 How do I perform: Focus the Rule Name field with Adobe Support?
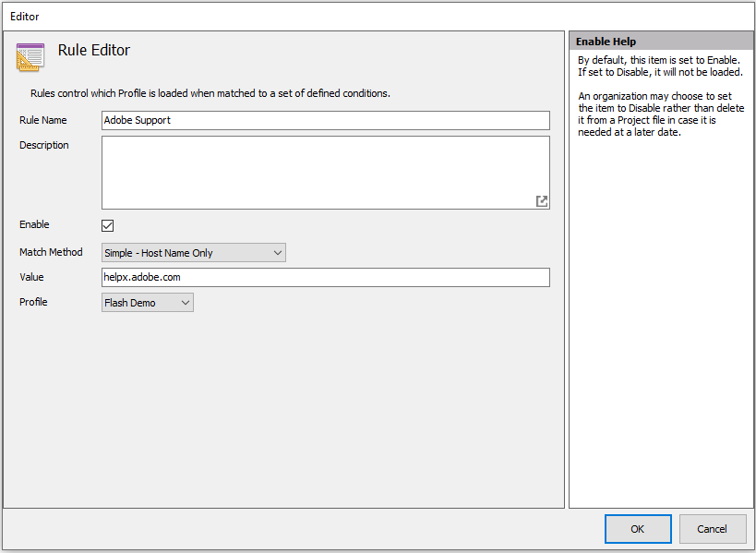pyautogui.click(x=326, y=121)
